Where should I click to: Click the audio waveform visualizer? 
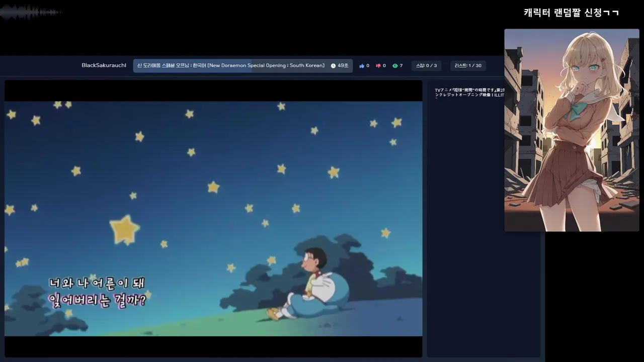tap(31, 12)
